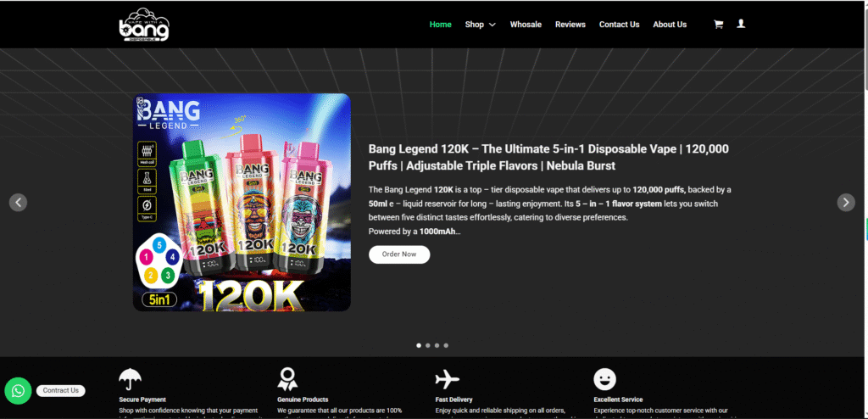Click the Fast Delivery airplane icon

[x=447, y=378]
